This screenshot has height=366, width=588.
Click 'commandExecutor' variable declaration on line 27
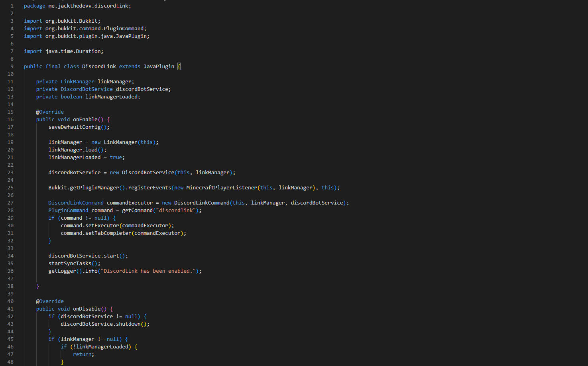pos(130,203)
